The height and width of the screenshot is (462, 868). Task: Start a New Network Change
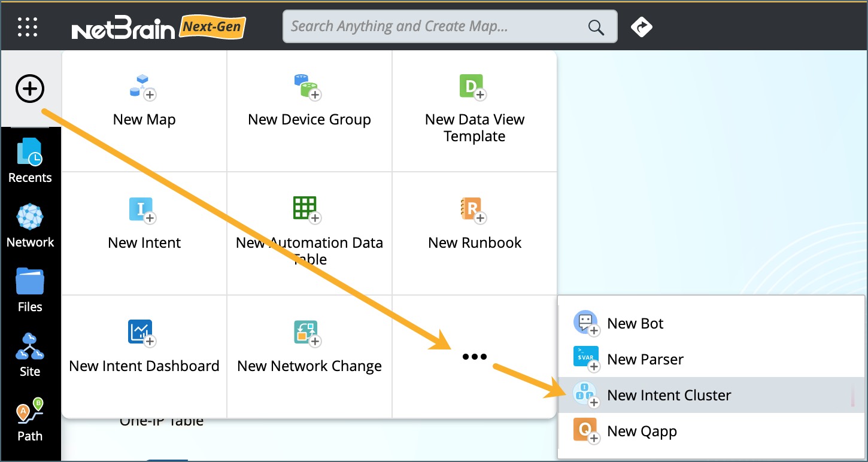pyautogui.click(x=309, y=348)
